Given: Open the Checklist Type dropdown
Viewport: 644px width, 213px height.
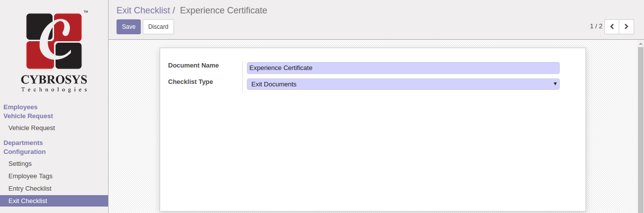Looking at the screenshot, I should click(x=403, y=84).
